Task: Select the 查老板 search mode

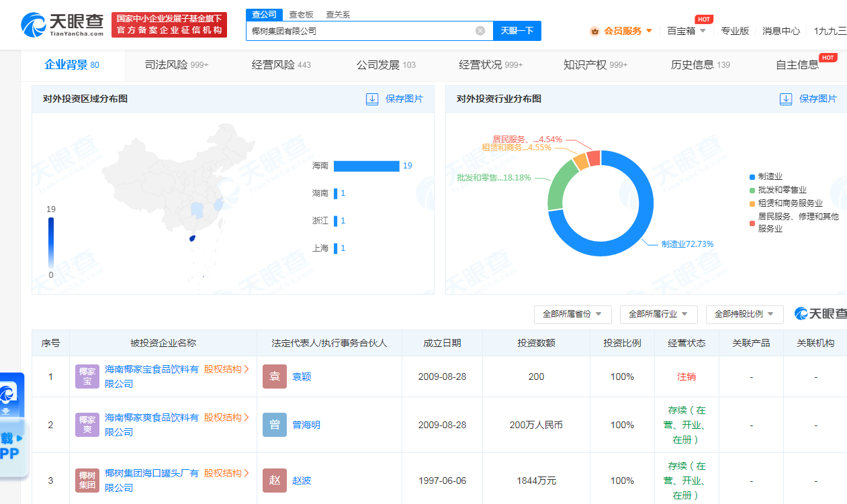Action: point(301,14)
